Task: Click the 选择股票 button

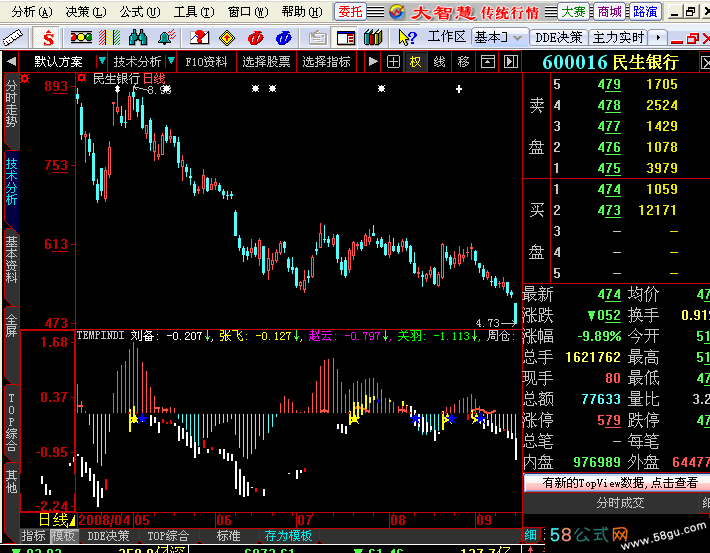Action: [266, 62]
